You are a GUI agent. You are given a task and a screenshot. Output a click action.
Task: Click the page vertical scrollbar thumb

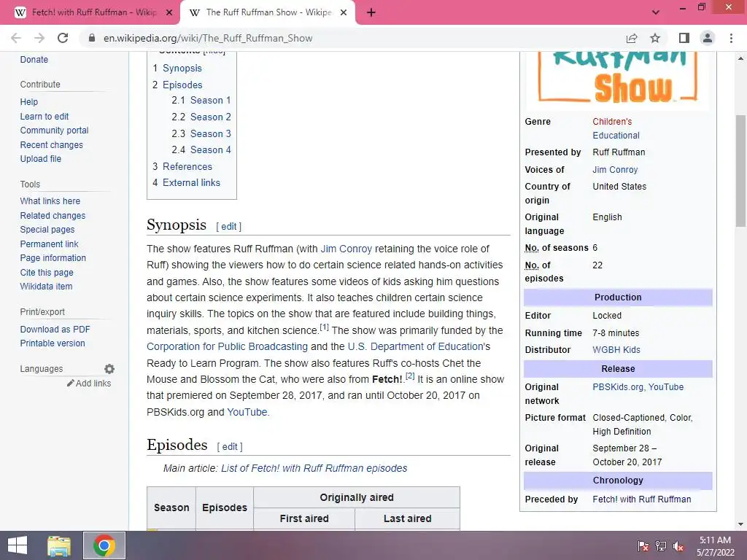click(x=740, y=172)
